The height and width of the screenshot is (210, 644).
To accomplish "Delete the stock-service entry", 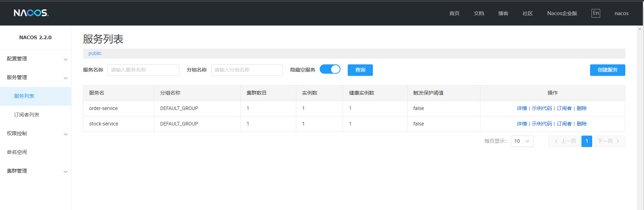I will [581, 124].
